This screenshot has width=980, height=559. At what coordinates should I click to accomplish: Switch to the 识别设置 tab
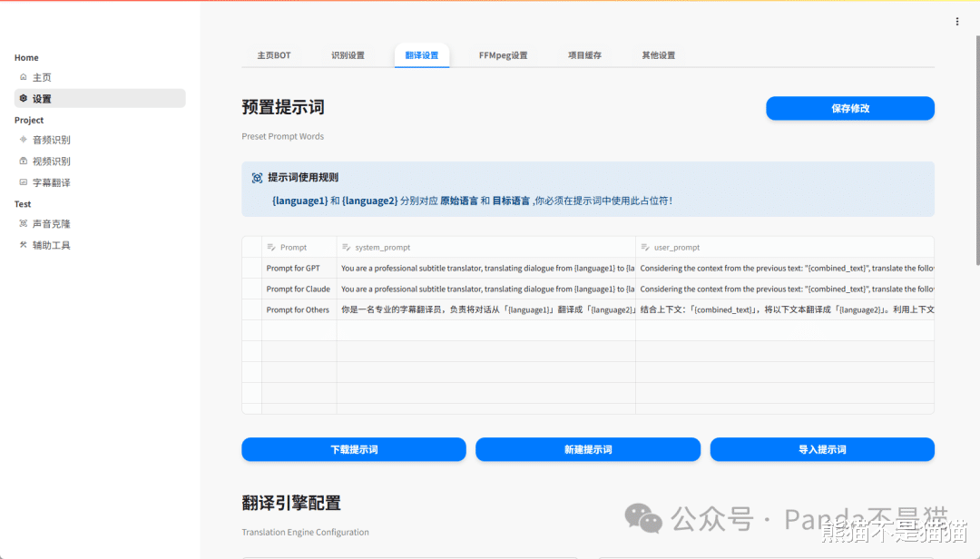click(348, 55)
